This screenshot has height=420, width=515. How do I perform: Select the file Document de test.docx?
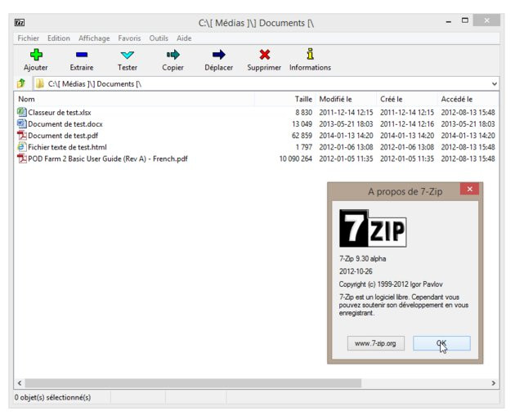click(65, 124)
